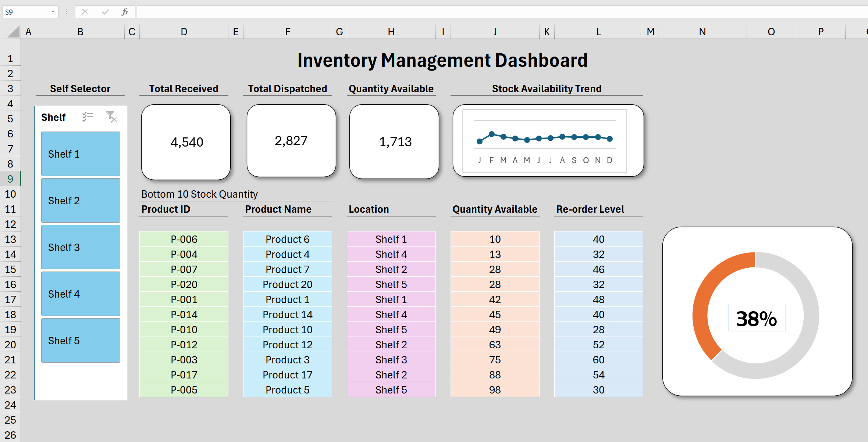Select the Product 7 cell
Image resolution: width=868 pixels, height=442 pixels.
point(288,269)
